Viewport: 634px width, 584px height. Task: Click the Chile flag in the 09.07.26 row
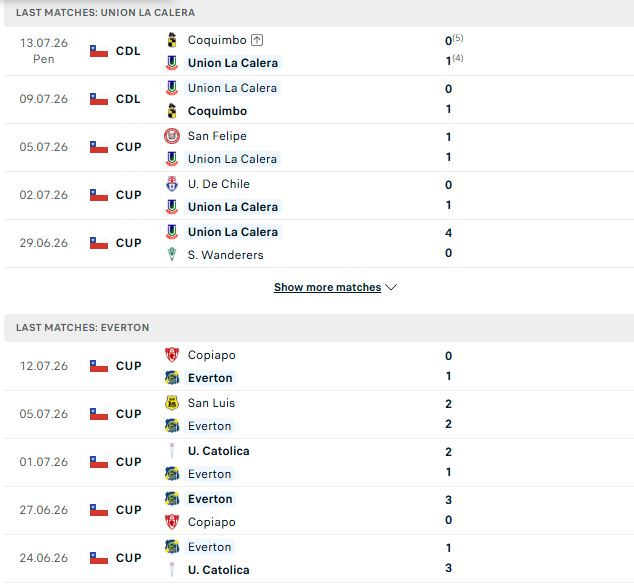point(99,99)
